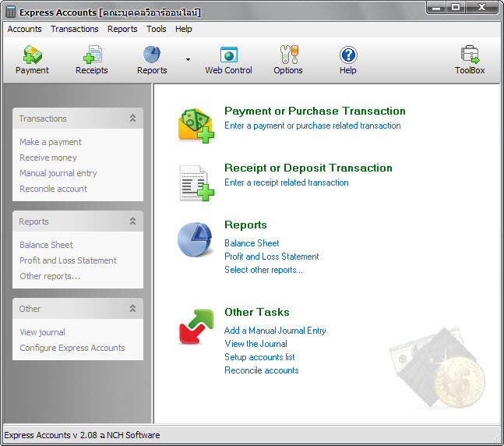
Task: Open the Accounts menu
Action: point(24,29)
